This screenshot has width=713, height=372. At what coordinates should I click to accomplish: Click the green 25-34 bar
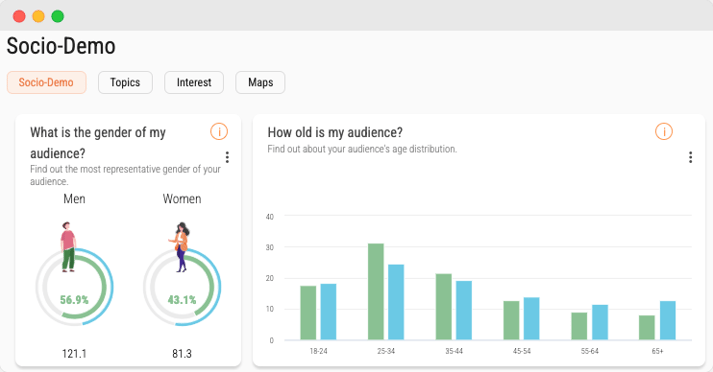(x=376, y=292)
